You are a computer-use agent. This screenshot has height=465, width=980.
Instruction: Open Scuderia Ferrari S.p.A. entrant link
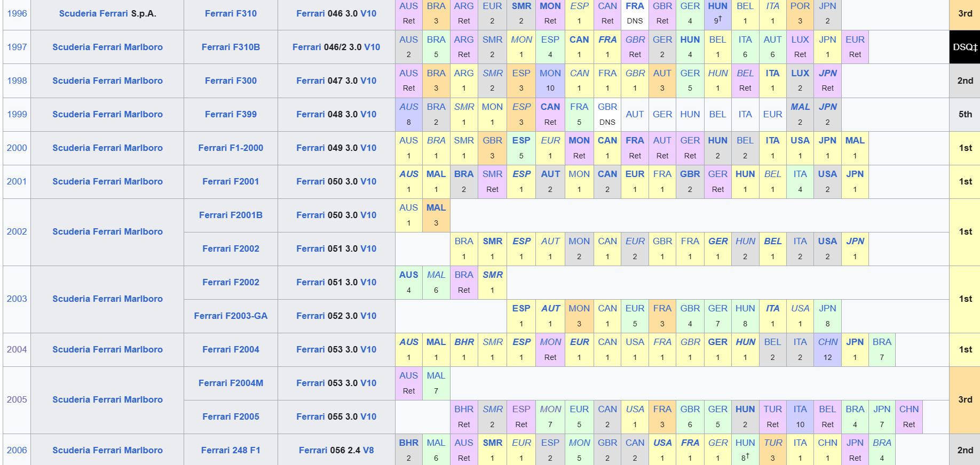pyautogui.click(x=107, y=13)
